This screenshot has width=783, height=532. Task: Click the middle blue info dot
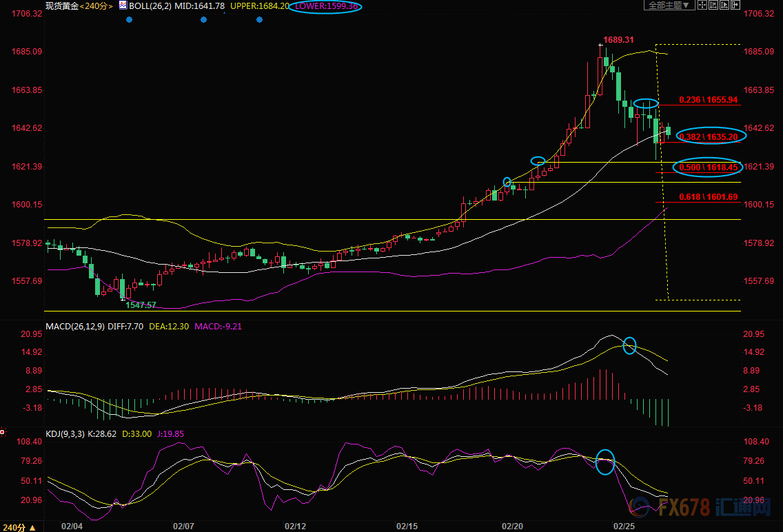tap(203, 20)
